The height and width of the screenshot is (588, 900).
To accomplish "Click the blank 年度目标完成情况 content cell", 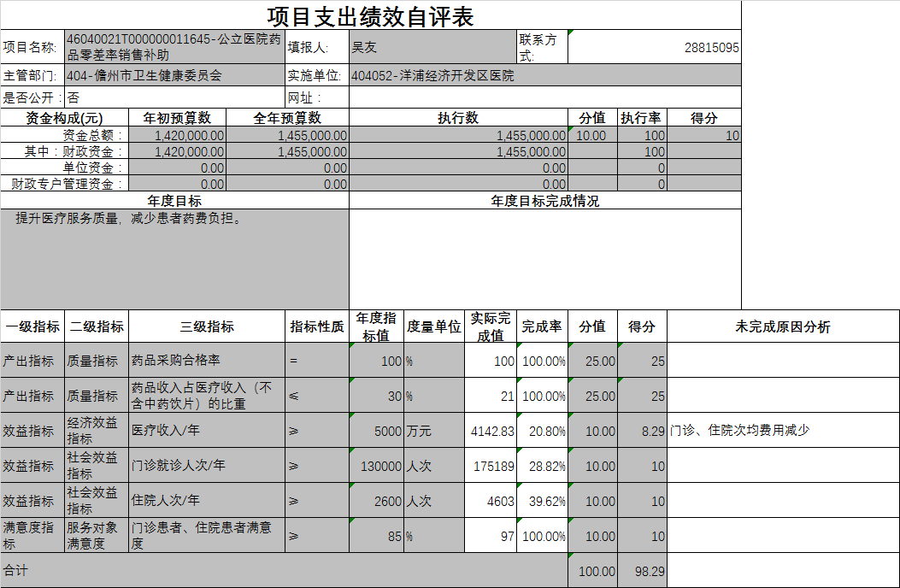I will (545, 259).
